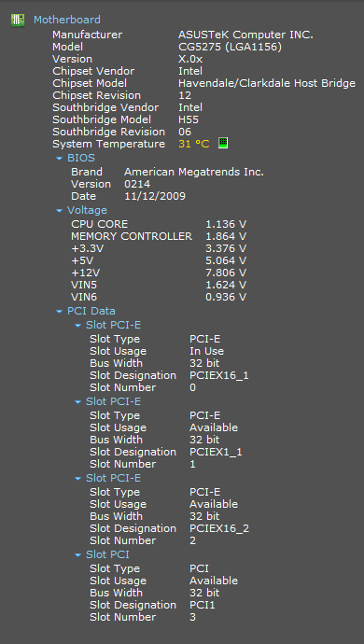Click the green Motherboard section icon

(x=18, y=21)
